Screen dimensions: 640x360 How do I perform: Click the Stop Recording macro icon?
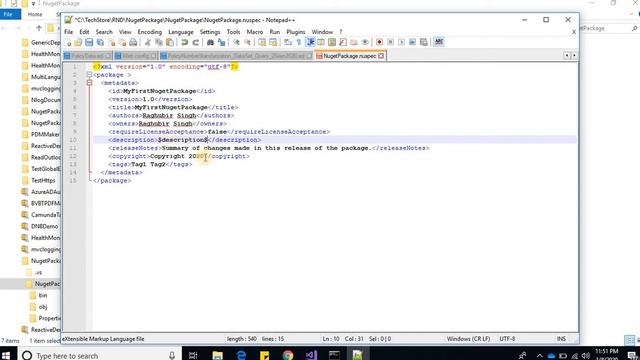[x=390, y=42]
